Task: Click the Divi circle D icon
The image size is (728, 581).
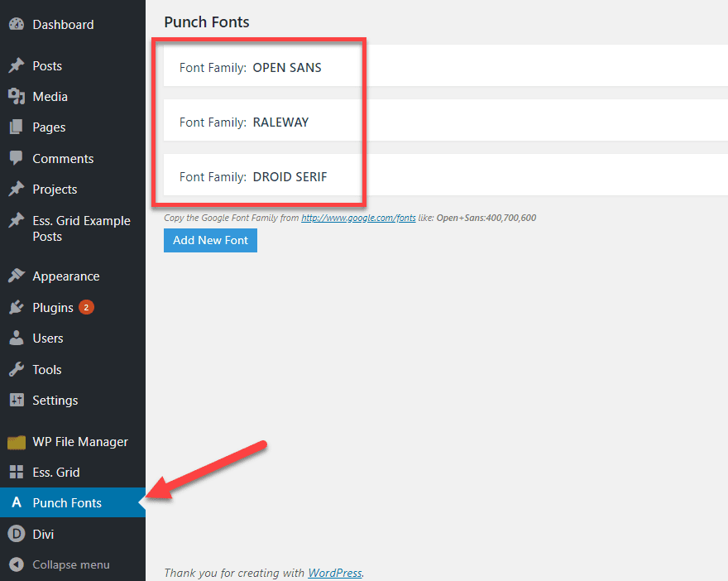Action: click(x=16, y=535)
